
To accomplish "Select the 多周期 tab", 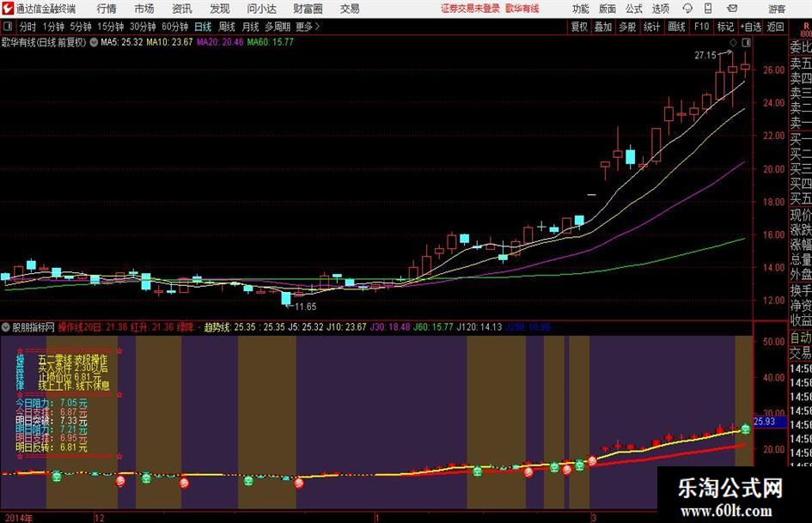I will click(x=278, y=27).
